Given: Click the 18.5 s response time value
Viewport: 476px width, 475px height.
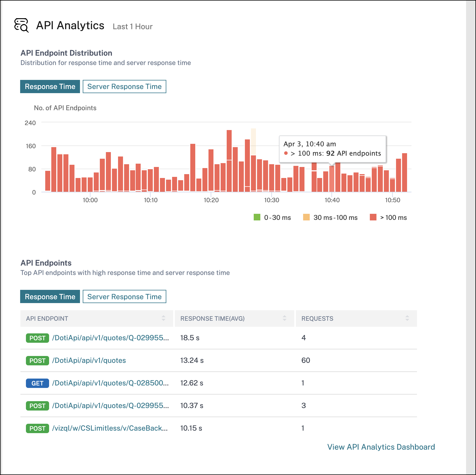Looking at the screenshot, I should coord(190,338).
